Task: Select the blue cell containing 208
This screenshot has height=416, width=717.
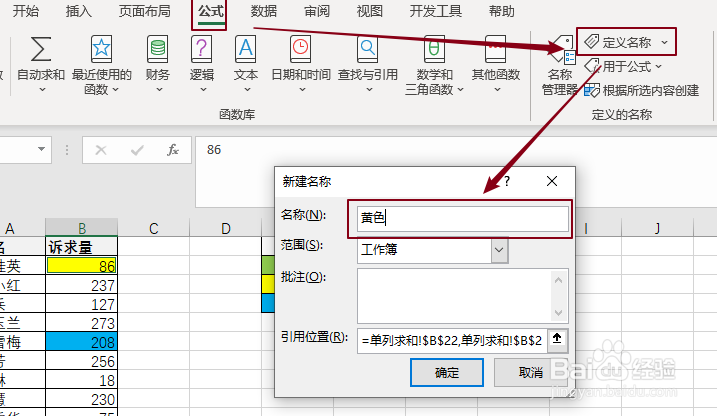Action: [81, 342]
